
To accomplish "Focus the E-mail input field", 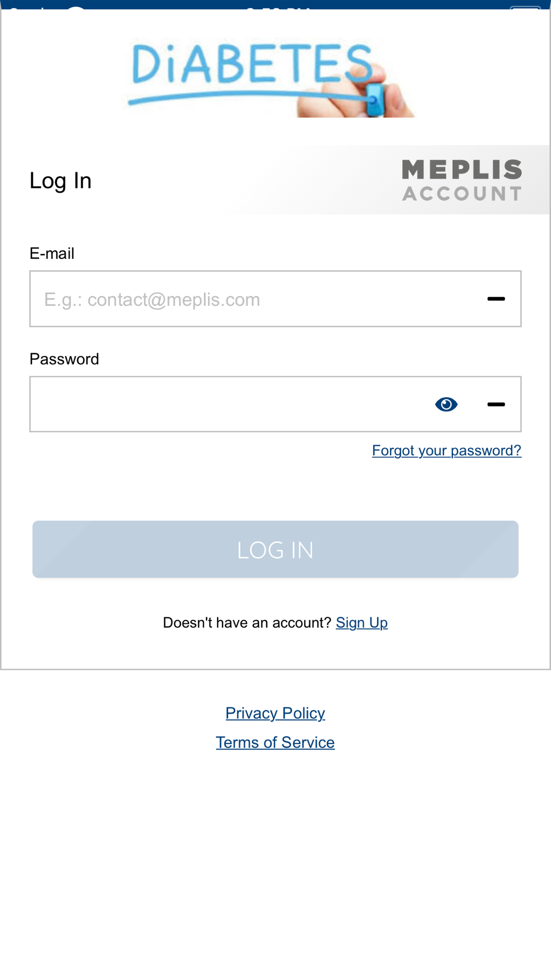I will coord(275,299).
